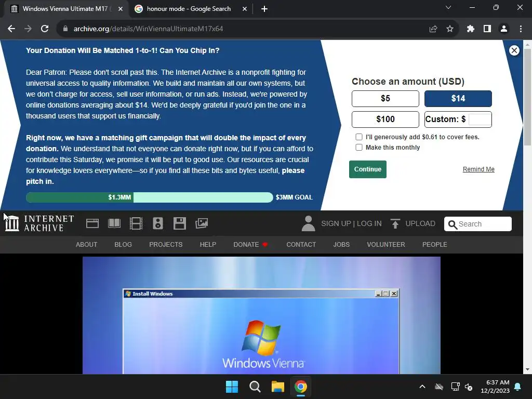Open the CONTACT menu item
The width and height of the screenshot is (532, 399).
pyautogui.click(x=301, y=245)
